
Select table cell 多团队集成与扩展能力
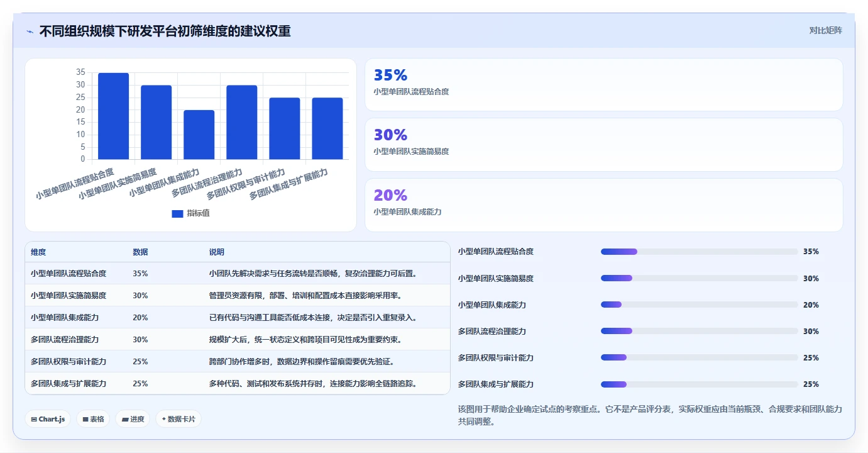(69, 384)
